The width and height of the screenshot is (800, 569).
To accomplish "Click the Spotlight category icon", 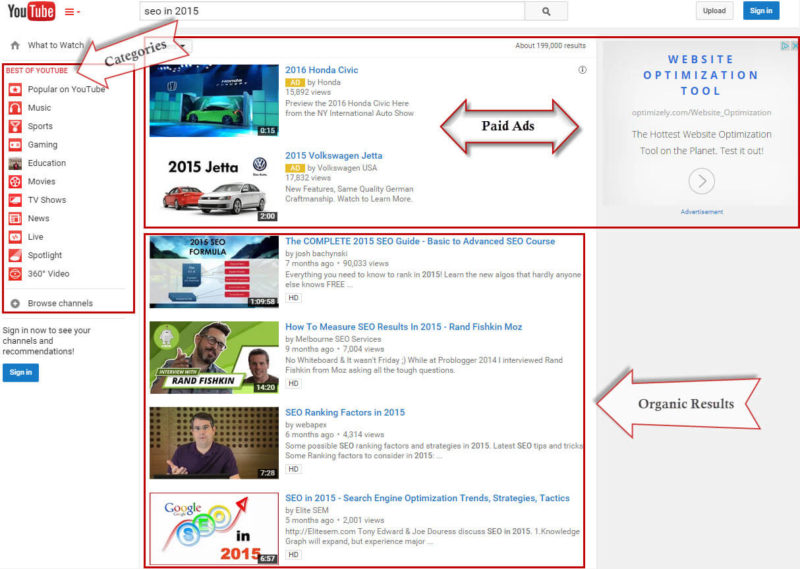I will coord(15,255).
